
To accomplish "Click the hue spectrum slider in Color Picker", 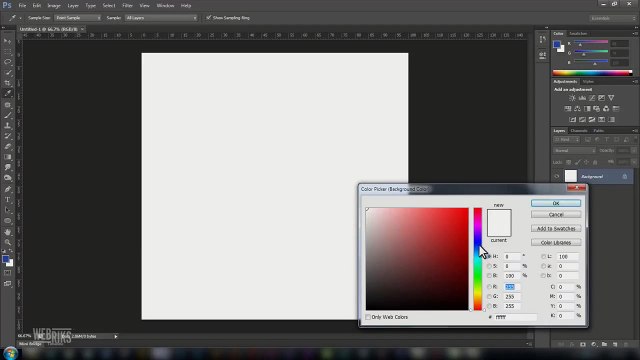I will [478, 259].
